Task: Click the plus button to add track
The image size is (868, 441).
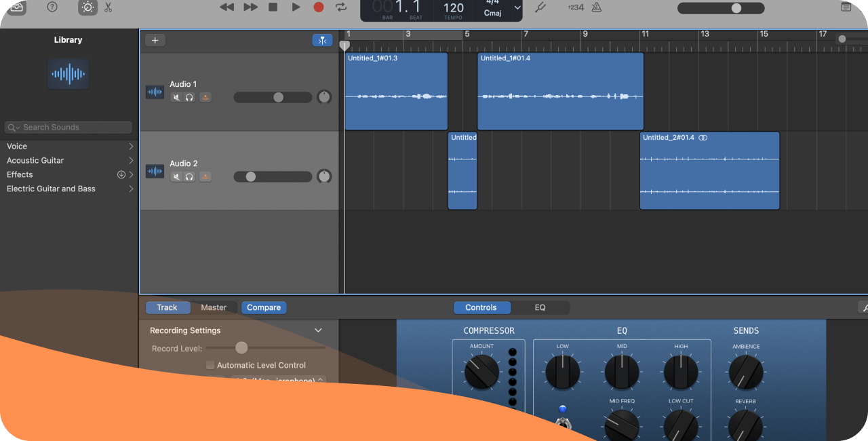Action: [x=155, y=40]
